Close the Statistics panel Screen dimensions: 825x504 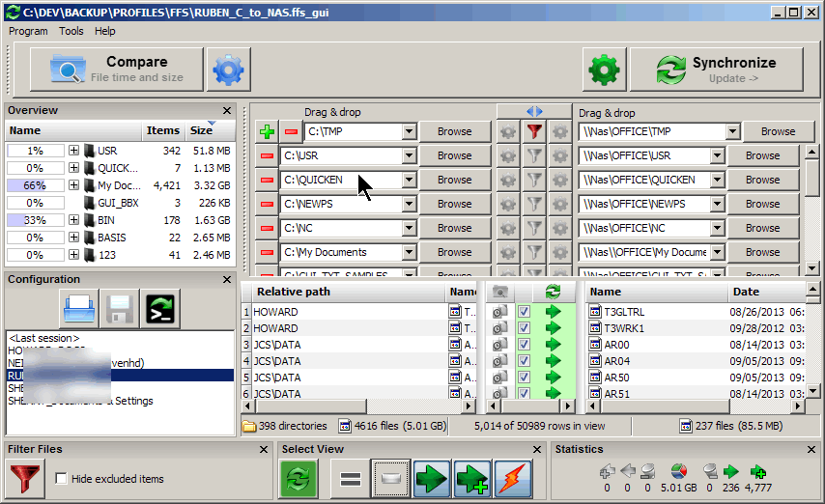pos(811,449)
